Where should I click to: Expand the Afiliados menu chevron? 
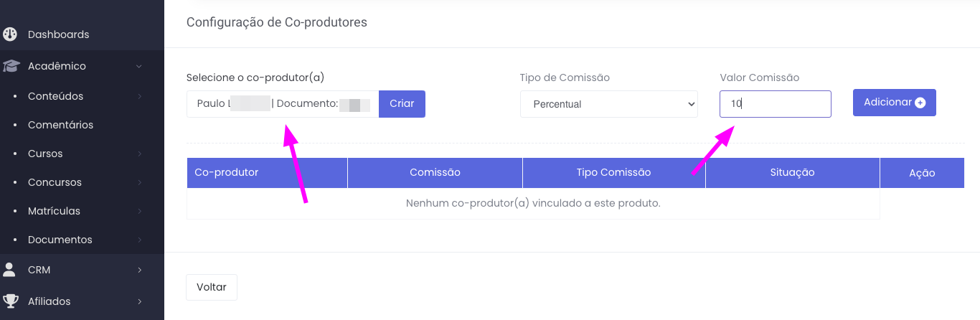pyautogui.click(x=139, y=301)
